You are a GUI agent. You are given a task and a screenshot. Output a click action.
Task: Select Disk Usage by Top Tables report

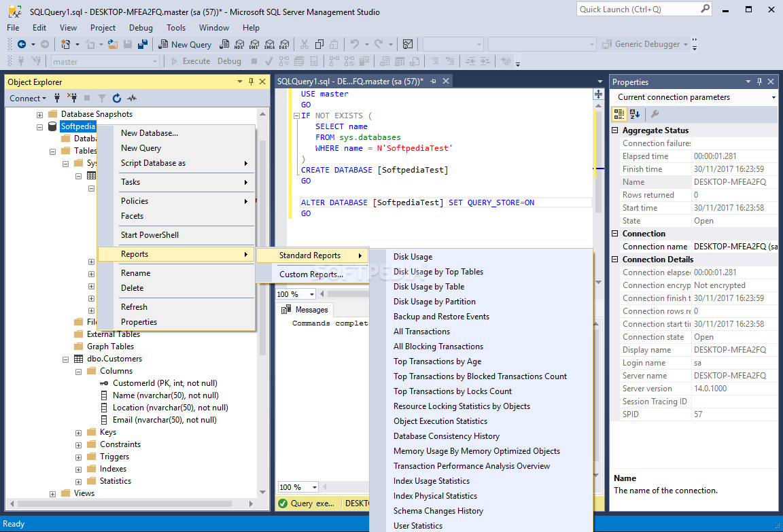coord(438,272)
